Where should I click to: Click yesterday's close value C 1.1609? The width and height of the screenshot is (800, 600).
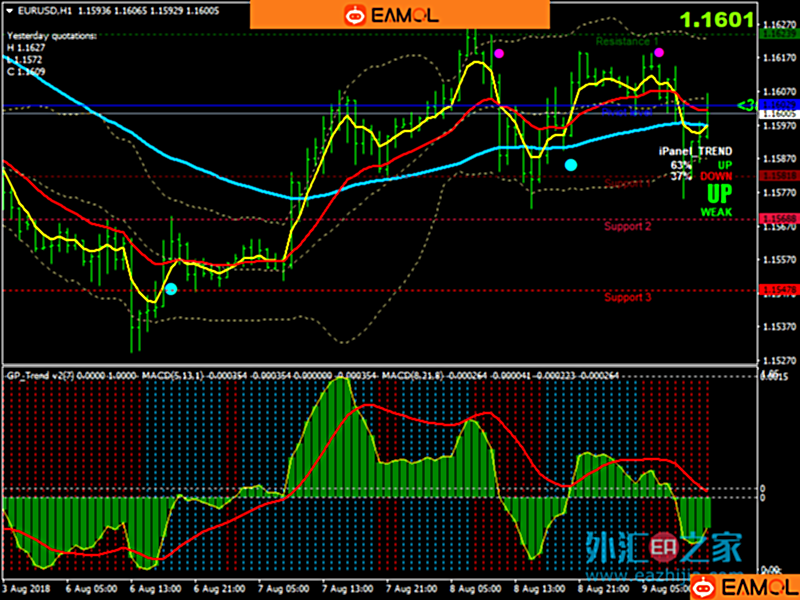[26, 71]
